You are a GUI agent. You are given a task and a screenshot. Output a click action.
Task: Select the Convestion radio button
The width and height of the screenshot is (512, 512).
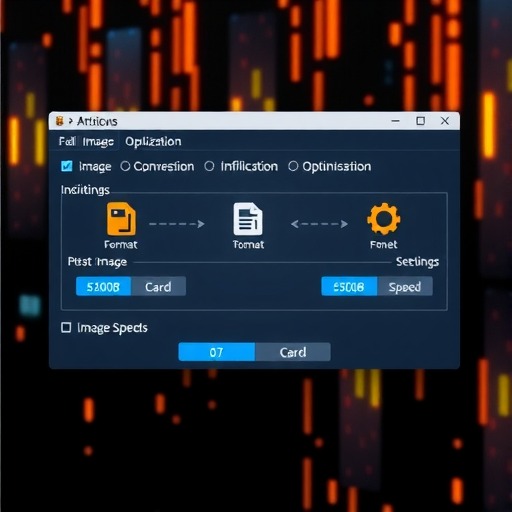pyautogui.click(x=125, y=166)
